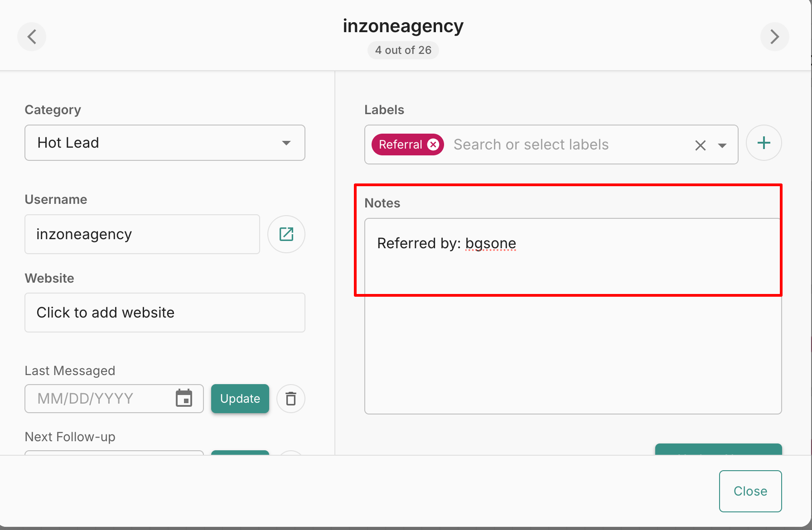812x530 pixels.
Task: Click the Username field inzoneagency
Action: (x=142, y=234)
